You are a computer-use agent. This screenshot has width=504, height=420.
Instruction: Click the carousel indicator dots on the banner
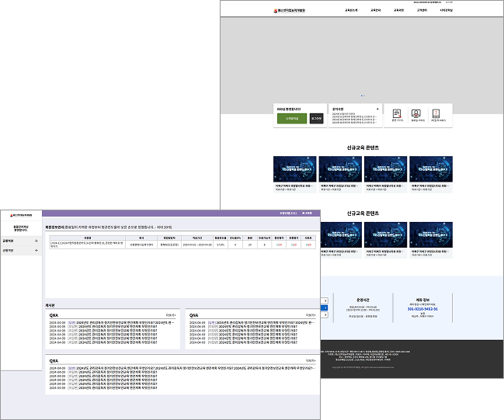[x=363, y=95]
